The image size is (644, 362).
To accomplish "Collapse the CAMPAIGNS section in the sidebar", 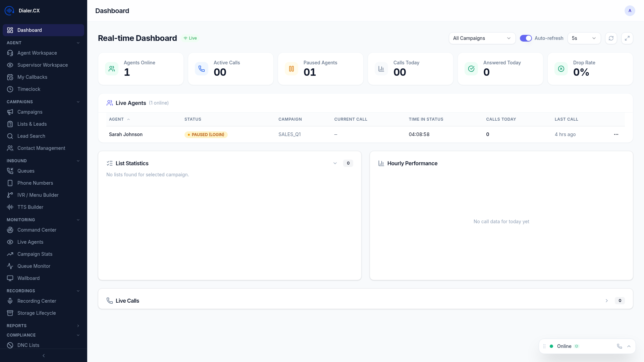I will pyautogui.click(x=78, y=102).
